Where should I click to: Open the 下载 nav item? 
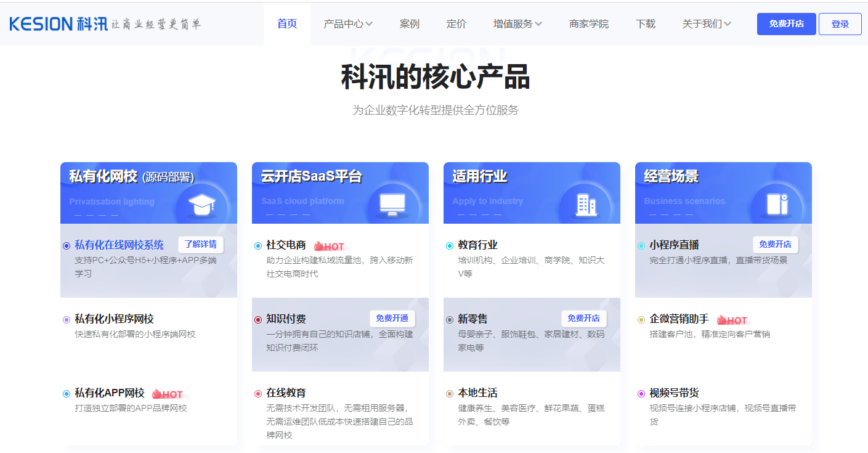(646, 24)
